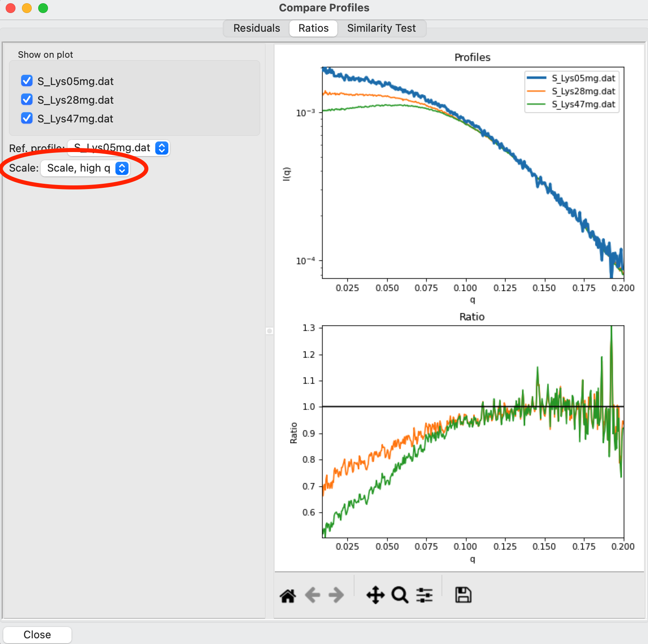
Task: Click the S_Lys05mg.dat legend entry
Action: [x=583, y=78]
